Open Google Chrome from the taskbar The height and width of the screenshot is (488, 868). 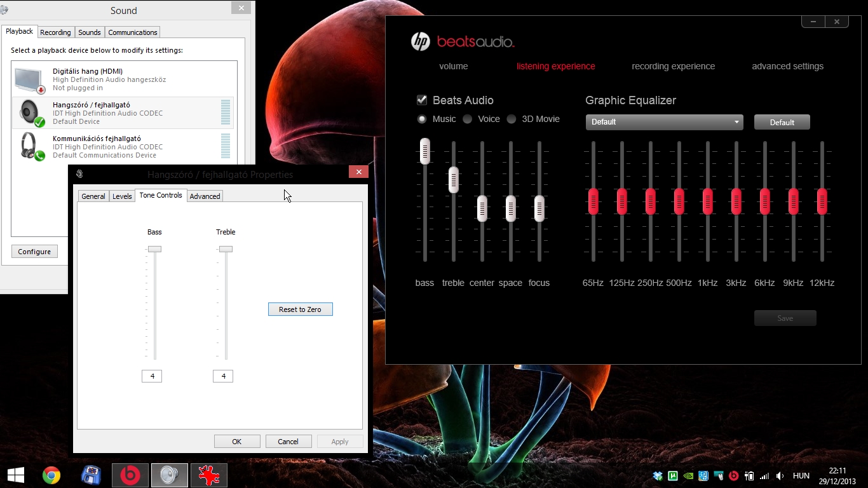pyautogui.click(x=51, y=475)
